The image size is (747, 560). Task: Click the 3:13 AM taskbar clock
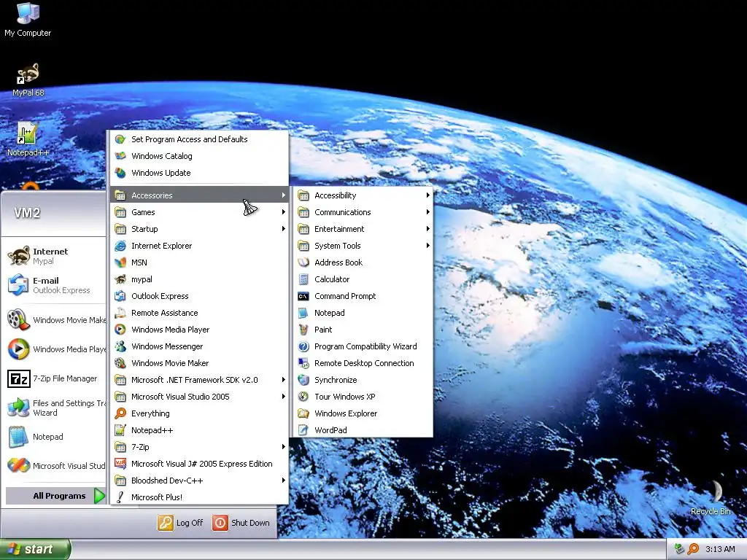tap(720, 549)
